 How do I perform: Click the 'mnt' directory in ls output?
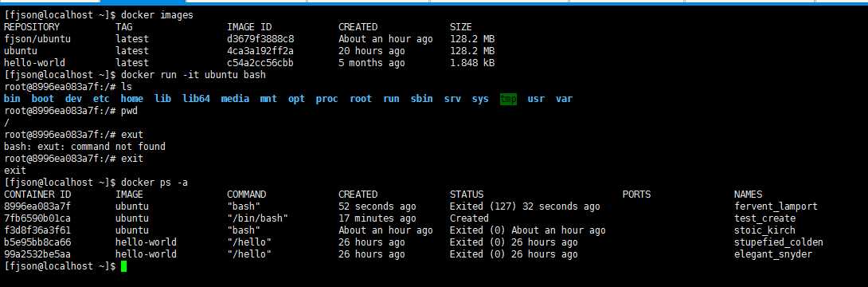click(x=268, y=99)
